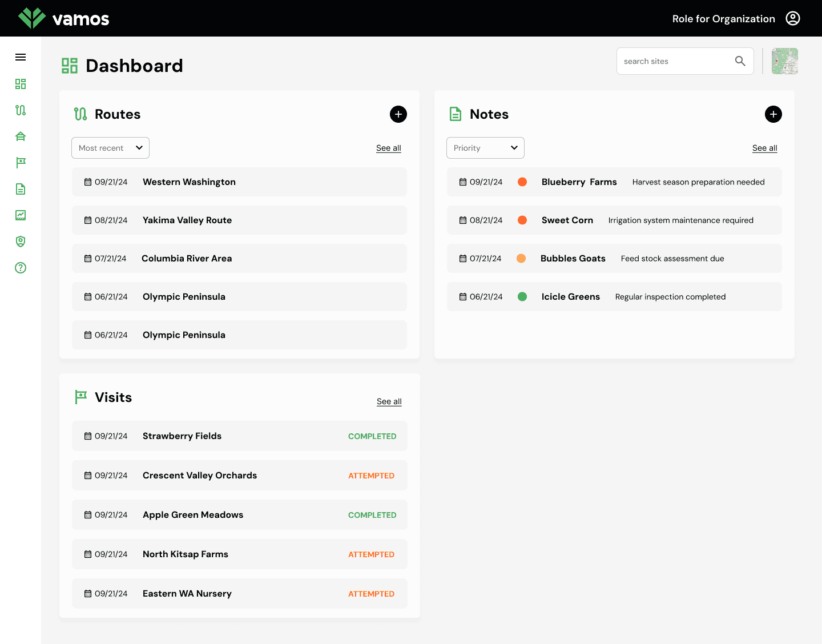Click the search sites input field

(x=685, y=61)
